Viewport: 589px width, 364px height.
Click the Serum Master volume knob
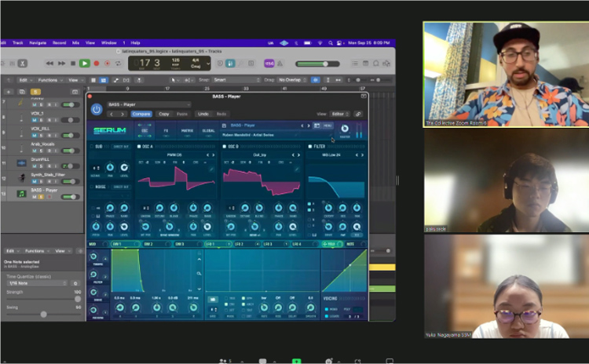coord(345,129)
